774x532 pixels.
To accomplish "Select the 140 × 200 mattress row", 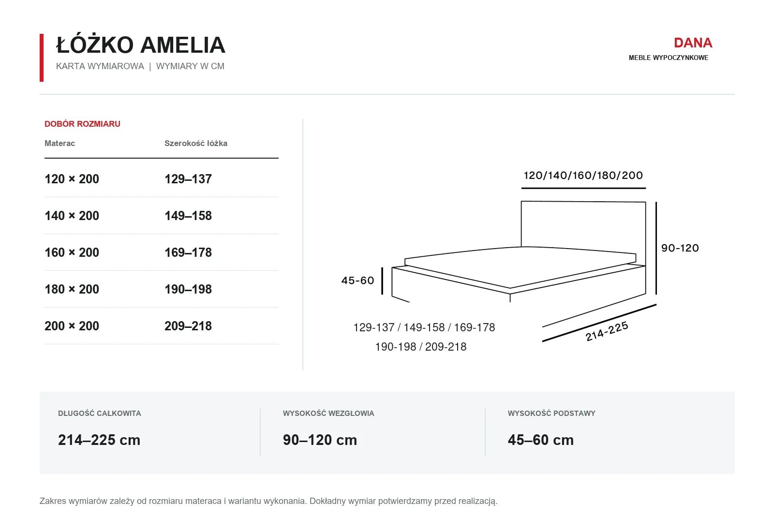I will 162,216.
